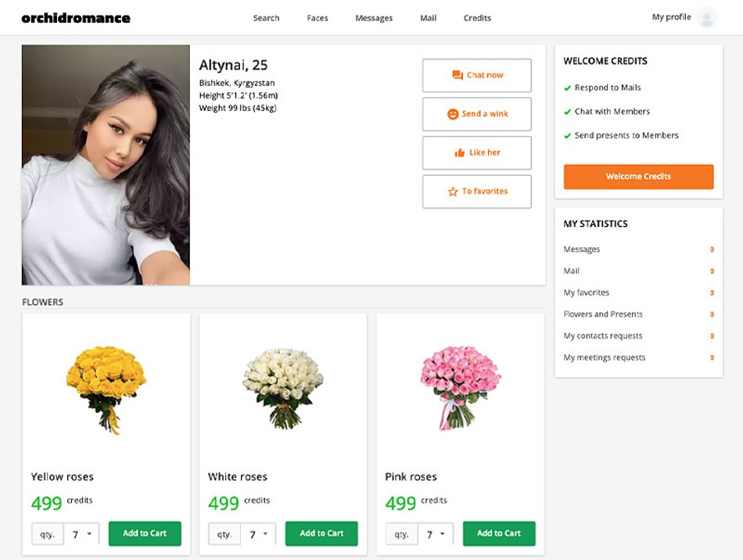Image resolution: width=743 pixels, height=560 pixels.
Task: Open the Pink roses quantity dropdown
Action: (x=436, y=533)
